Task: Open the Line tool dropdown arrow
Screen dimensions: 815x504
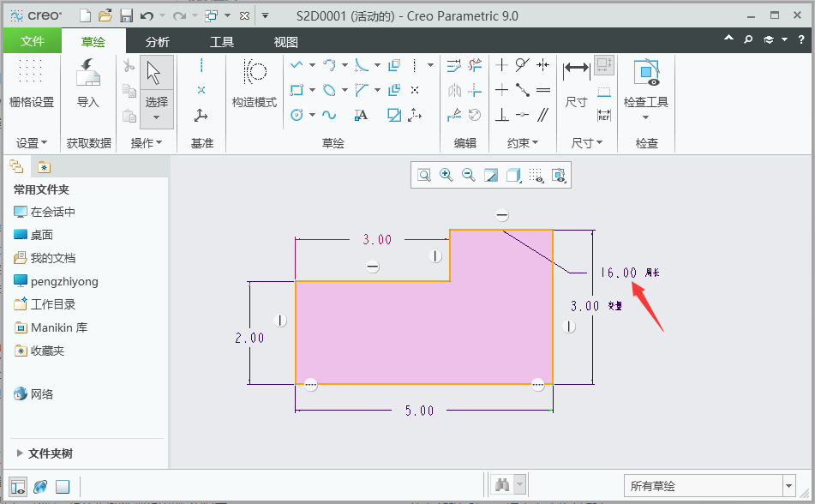Action: pos(313,65)
